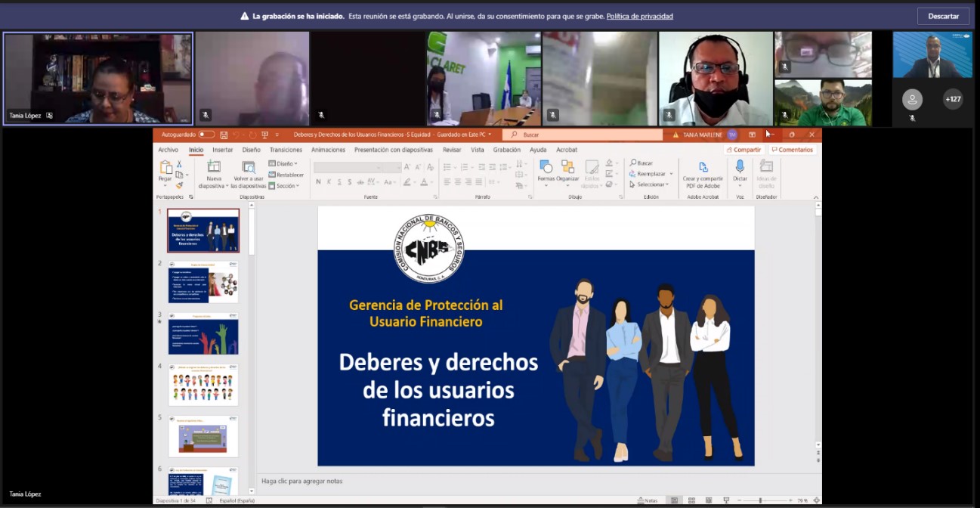This screenshot has width=980, height=508.
Task: Toggle bold N formatting button
Action: (x=319, y=182)
